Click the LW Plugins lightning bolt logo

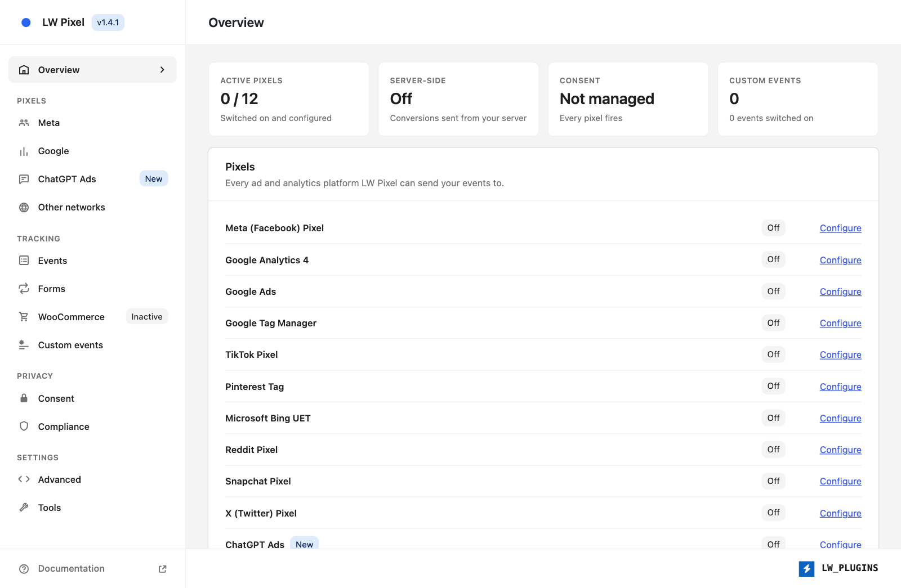tap(806, 569)
